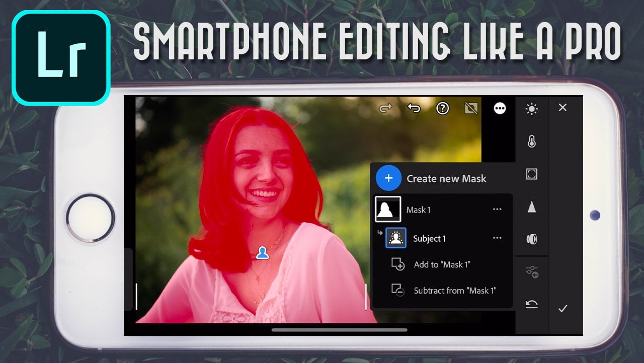644x363 pixels.
Task: Open the Optics lens icon
Action: (x=531, y=239)
